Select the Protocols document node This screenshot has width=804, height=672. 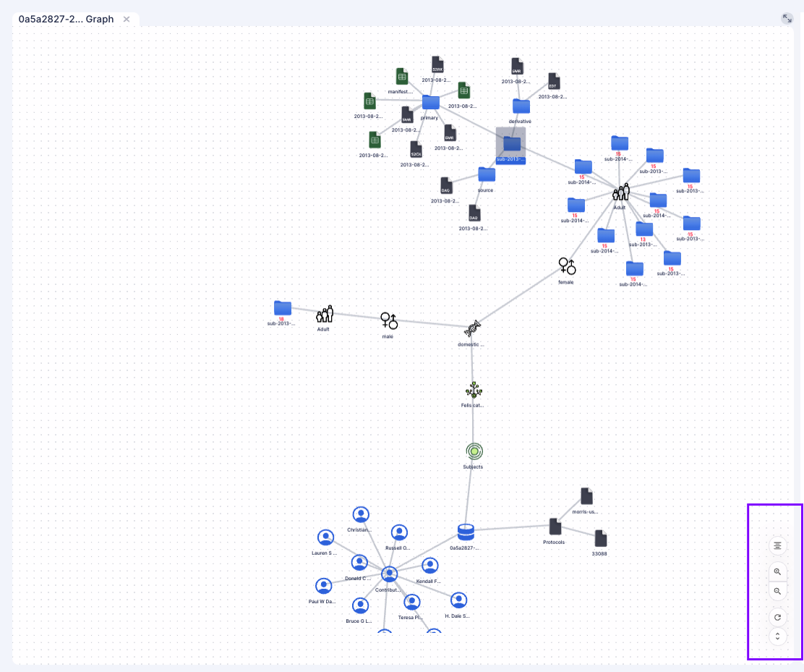tap(555, 526)
